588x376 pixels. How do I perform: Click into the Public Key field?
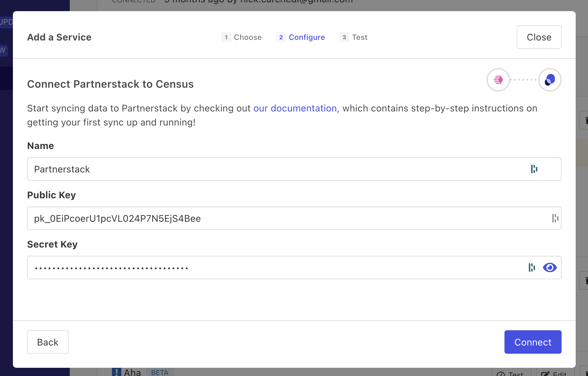pos(264,218)
